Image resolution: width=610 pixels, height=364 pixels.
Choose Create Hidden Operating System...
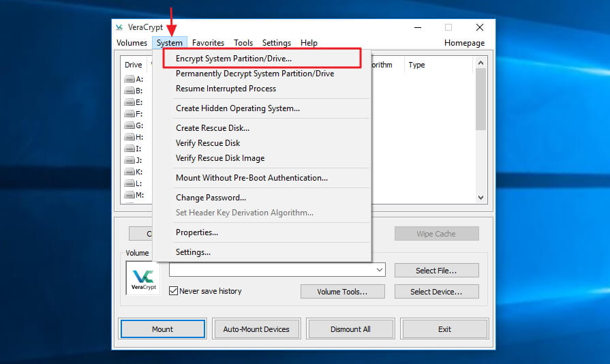pyautogui.click(x=262, y=108)
